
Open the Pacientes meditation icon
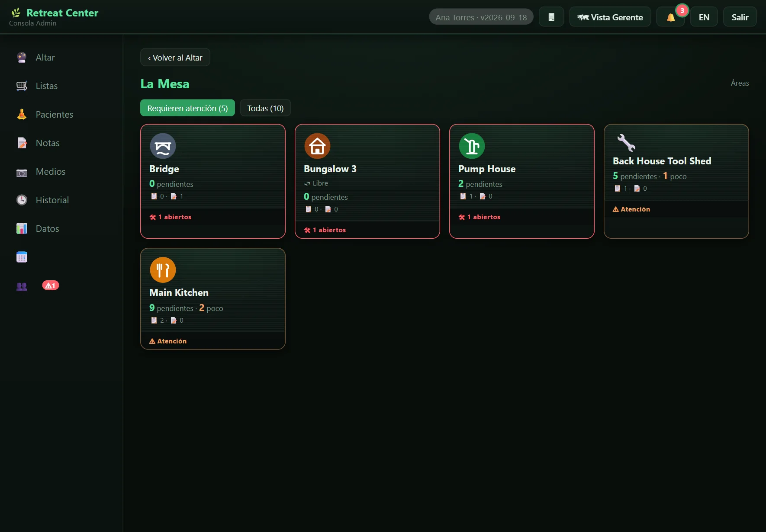(22, 115)
